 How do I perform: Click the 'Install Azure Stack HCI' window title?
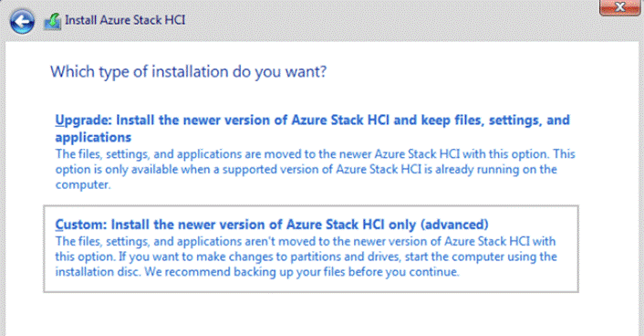point(125,20)
